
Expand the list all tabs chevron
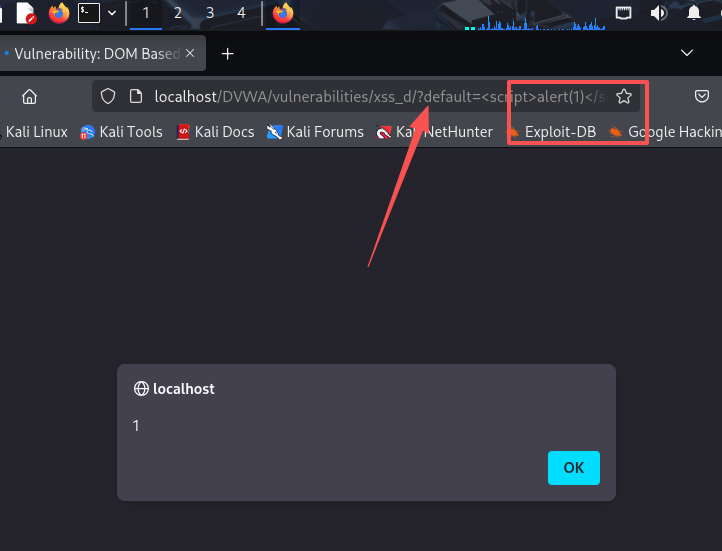[x=687, y=53]
